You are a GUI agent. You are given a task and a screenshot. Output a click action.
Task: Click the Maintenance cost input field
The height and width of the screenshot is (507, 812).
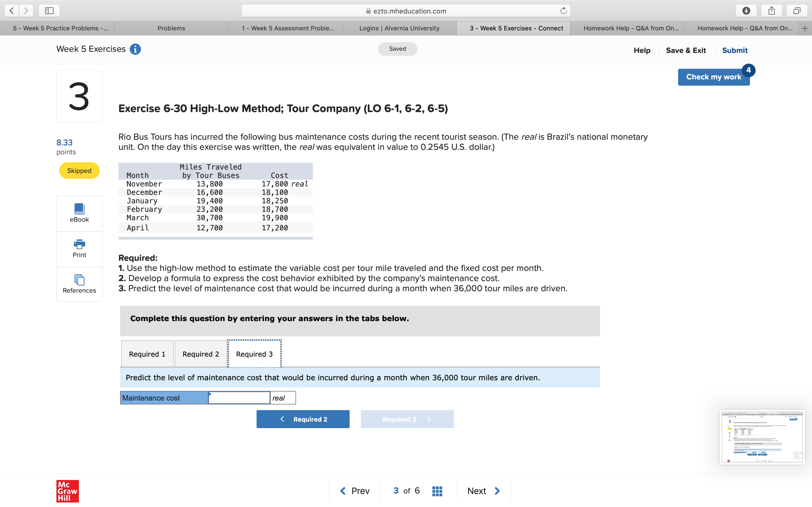[x=239, y=398]
